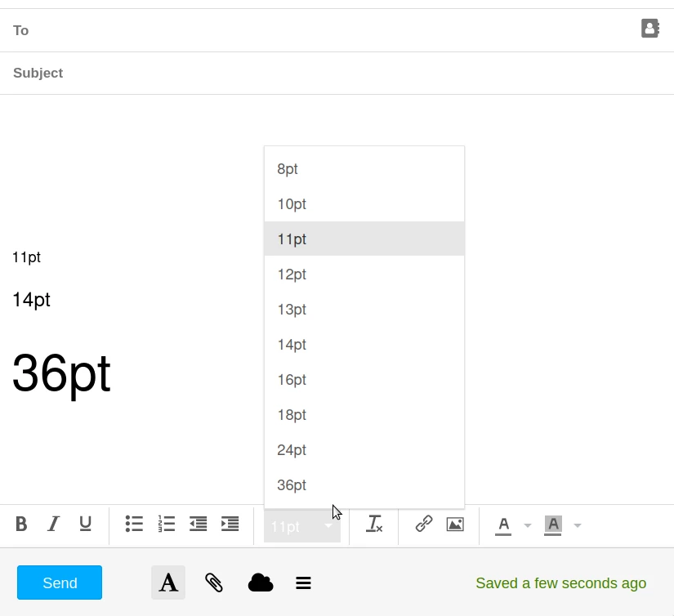Toggle underline formatting
Image resolution: width=674 pixels, height=616 pixels.
click(85, 524)
